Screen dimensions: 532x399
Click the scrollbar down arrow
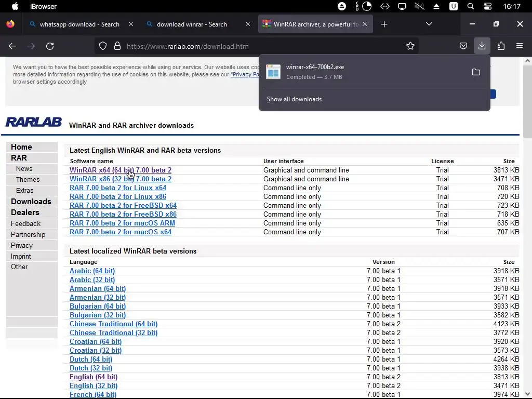click(x=527, y=394)
